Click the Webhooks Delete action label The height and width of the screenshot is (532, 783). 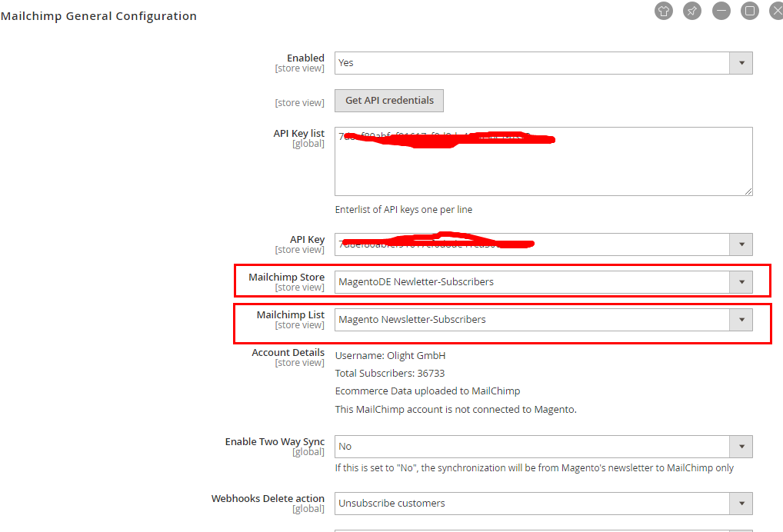[268, 499]
